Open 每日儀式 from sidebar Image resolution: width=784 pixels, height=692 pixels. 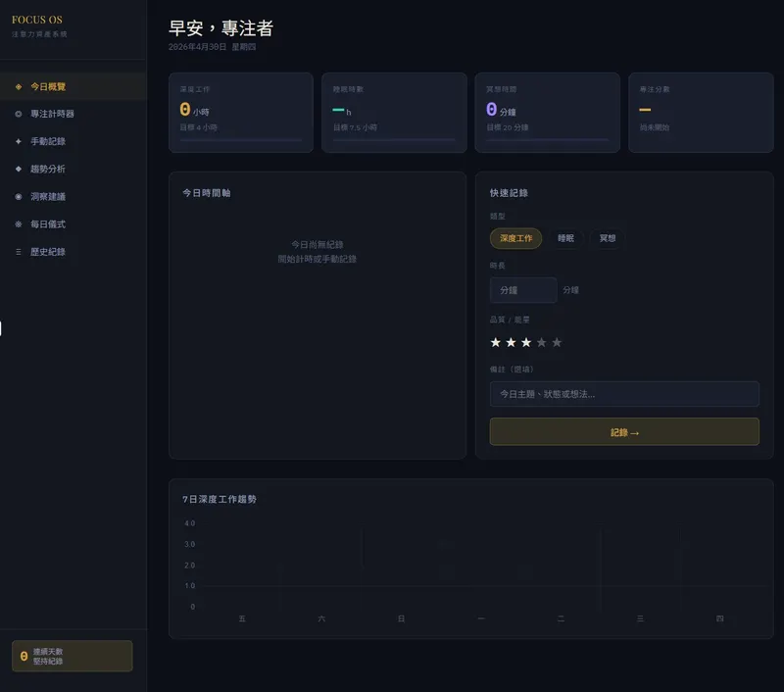pyautogui.click(x=73, y=224)
